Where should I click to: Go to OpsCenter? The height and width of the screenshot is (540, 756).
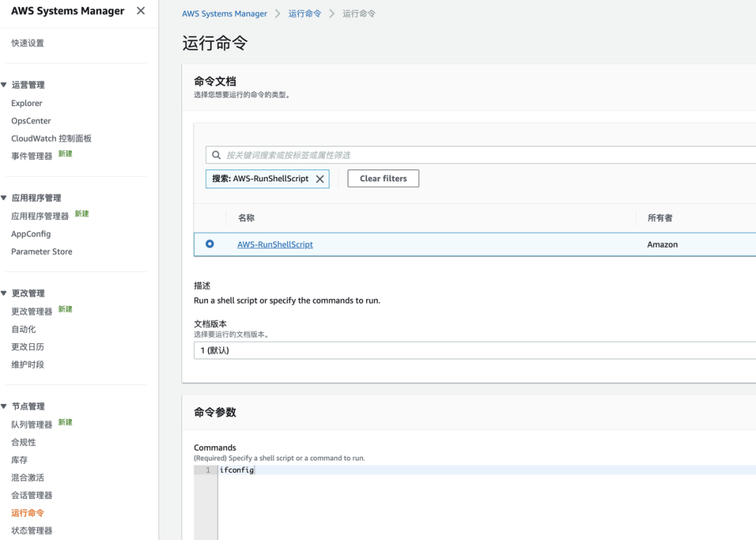click(x=31, y=120)
